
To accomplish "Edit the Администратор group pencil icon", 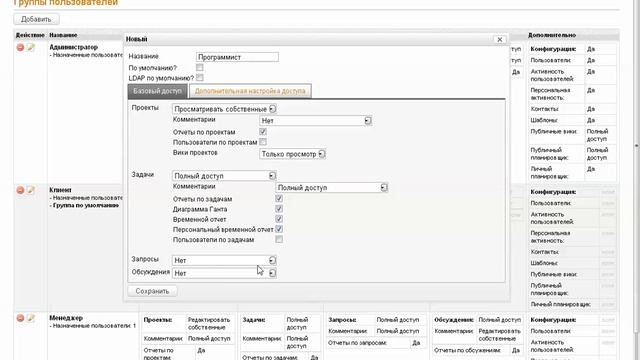I will [x=31, y=47].
